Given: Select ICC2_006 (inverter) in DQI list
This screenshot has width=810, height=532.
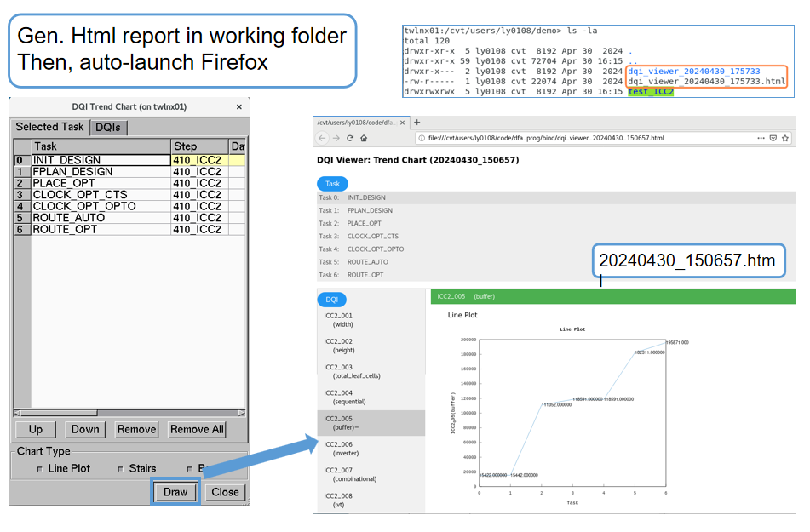Looking at the screenshot, I should click(x=371, y=449).
